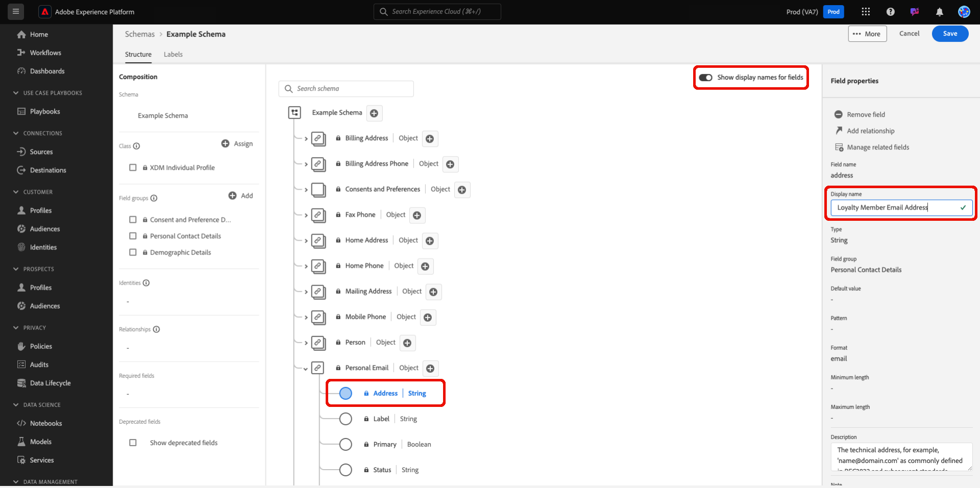The width and height of the screenshot is (980, 488).
Task: Click the Cancel button
Action: tap(909, 34)
